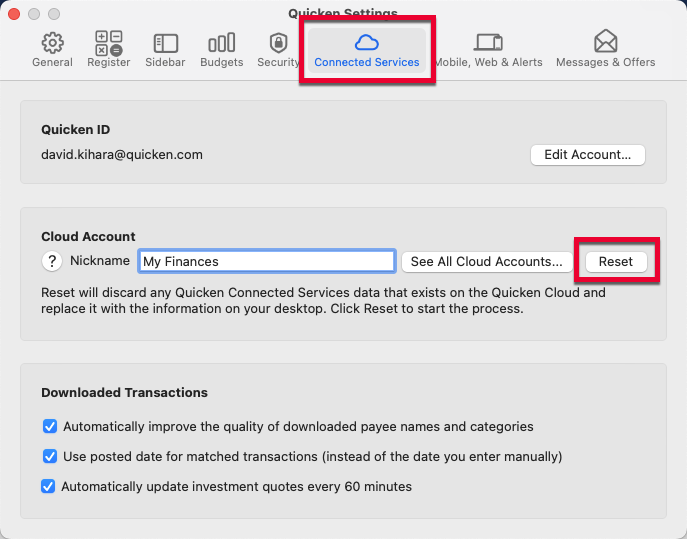Image resolution: width=687 pixels, height=539 pixels.
Task: Toggle use posted date for matched transactions
Action: coord(50,456)
